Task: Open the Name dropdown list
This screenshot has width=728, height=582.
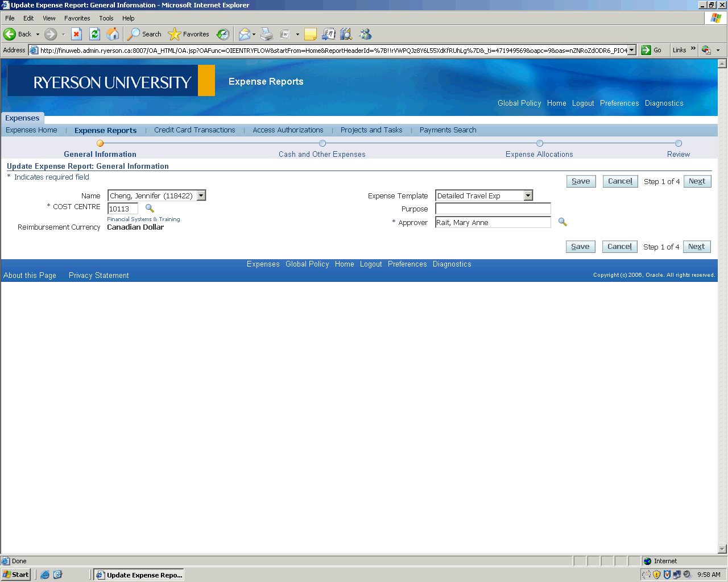Action: (201, 196)
